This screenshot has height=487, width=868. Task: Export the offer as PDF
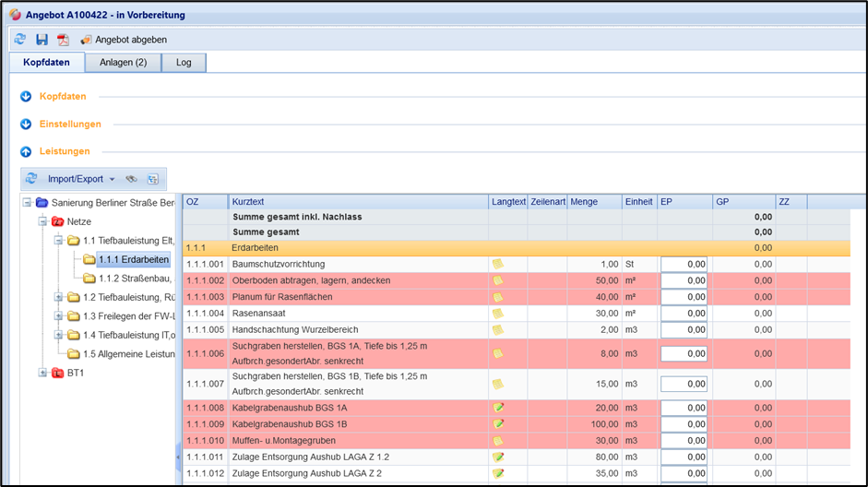[64, 40]
